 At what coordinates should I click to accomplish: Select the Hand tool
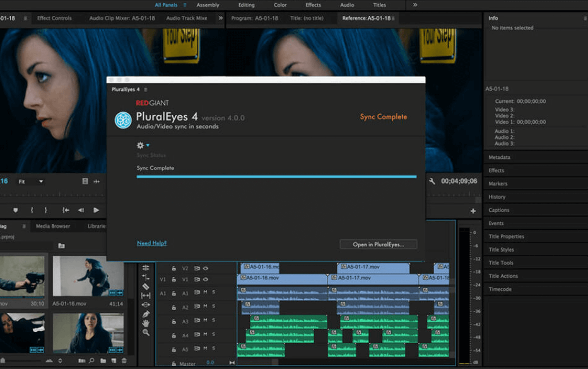[146, 323]
